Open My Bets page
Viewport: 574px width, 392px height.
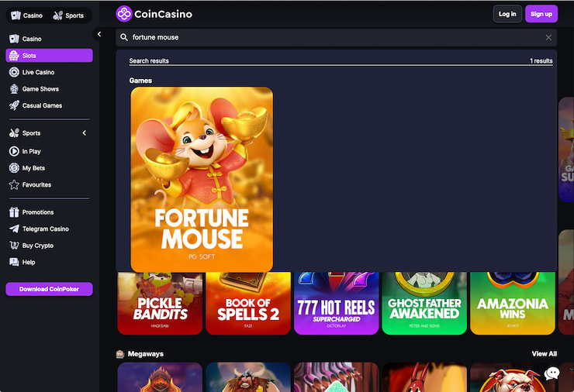[49, 168]
